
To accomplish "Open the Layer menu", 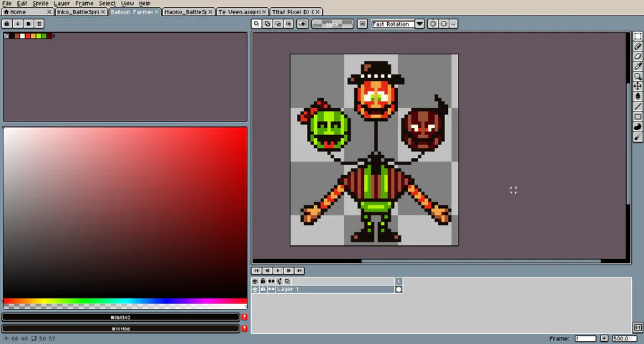I will [62, 4].
